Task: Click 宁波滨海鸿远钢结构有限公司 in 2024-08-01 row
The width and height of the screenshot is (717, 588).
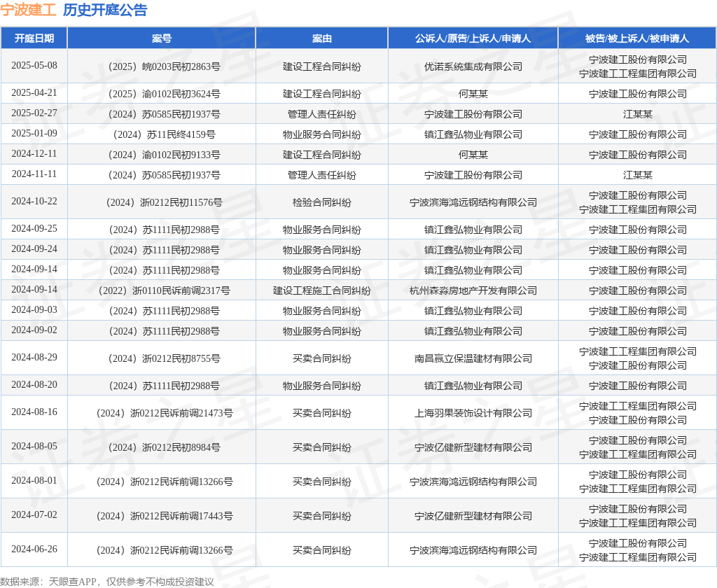Action: click(x=473, y=482)
